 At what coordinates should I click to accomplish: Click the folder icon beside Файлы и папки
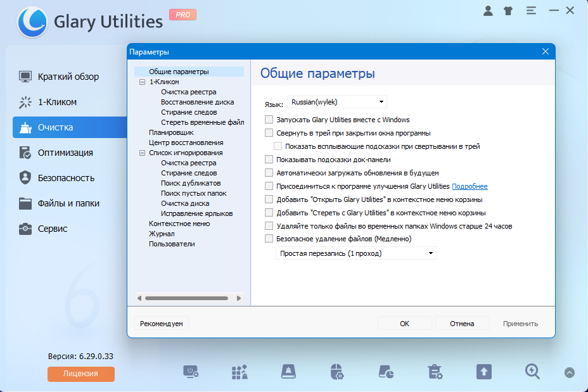tap(25, 203)
